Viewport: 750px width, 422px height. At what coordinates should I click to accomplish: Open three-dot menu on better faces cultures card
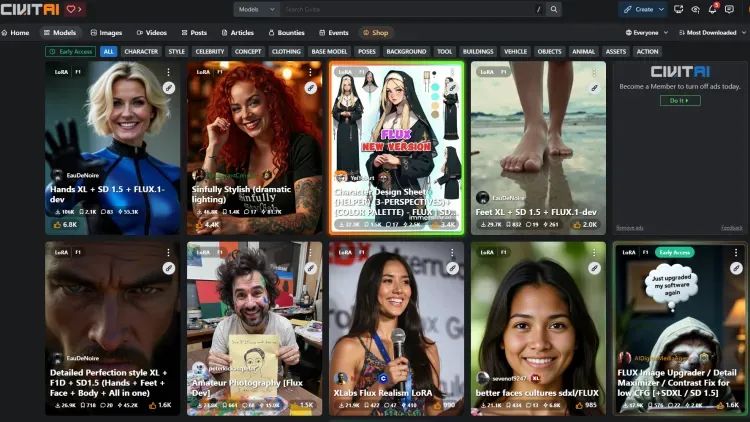point(594,252)
